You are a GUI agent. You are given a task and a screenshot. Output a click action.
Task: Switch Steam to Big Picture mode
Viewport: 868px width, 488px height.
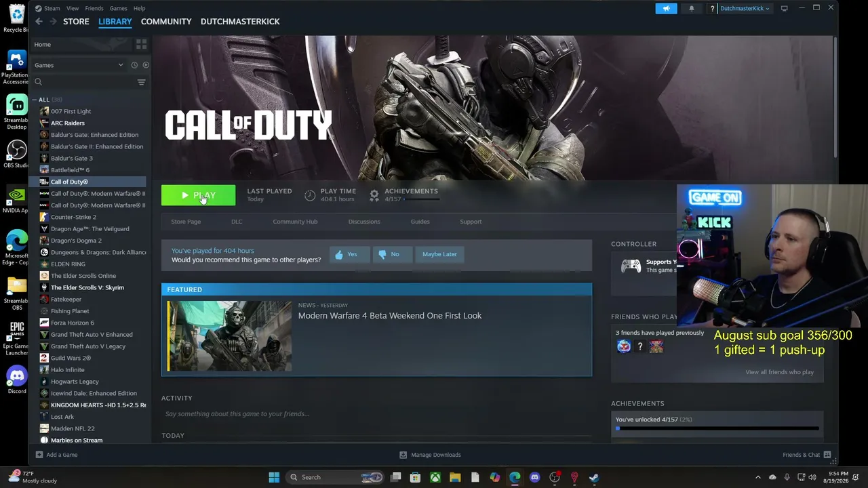click(x=785, y=8)
